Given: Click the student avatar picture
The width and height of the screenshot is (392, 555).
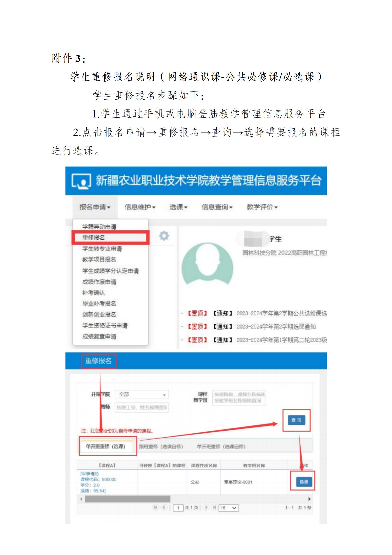Looking at the screenshot, I should coord(207,263).
